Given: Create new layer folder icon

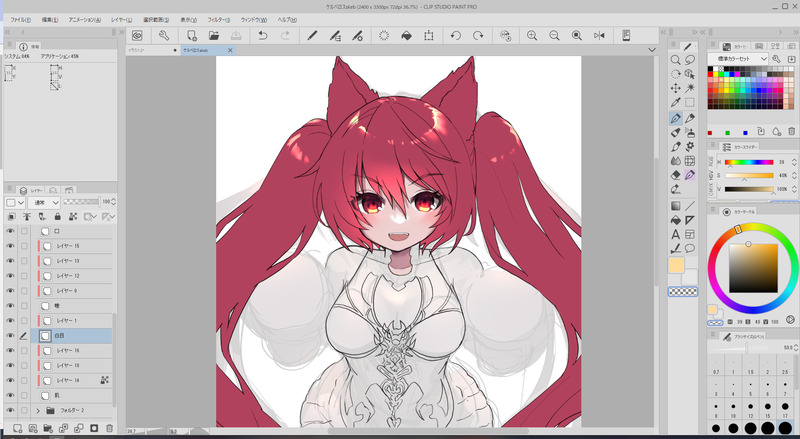Looking at the screenshot, I should [48, 428].
